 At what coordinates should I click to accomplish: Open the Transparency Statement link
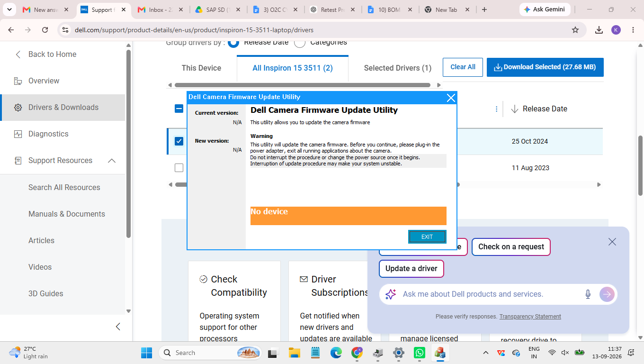pos(530,317)
